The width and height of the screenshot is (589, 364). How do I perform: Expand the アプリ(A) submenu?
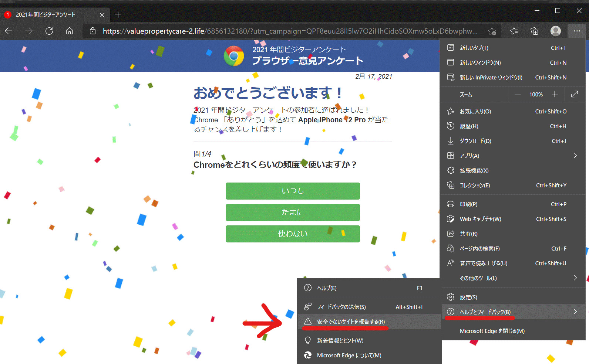pos(575,156)
